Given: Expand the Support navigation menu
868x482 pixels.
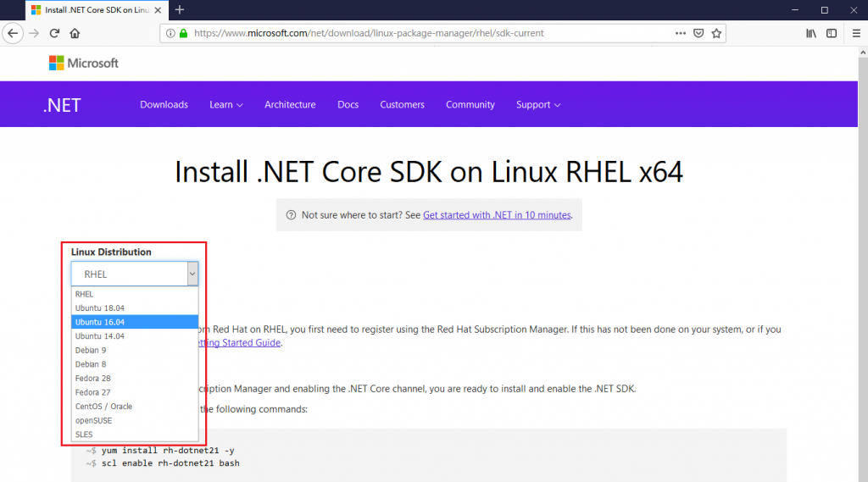Looking at the screenshot, I should [538, 104].
